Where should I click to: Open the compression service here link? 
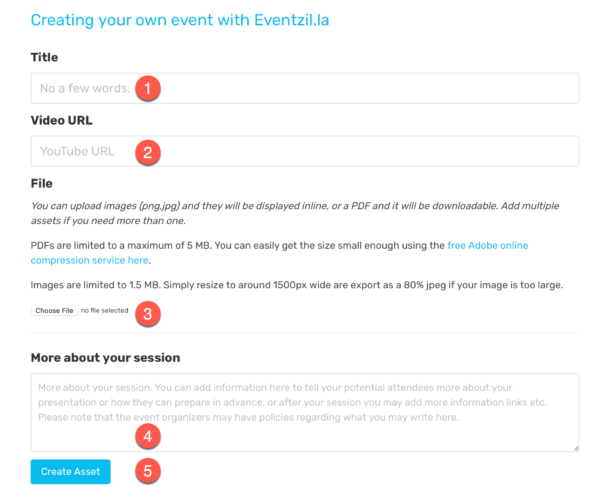tap(89, 260)
